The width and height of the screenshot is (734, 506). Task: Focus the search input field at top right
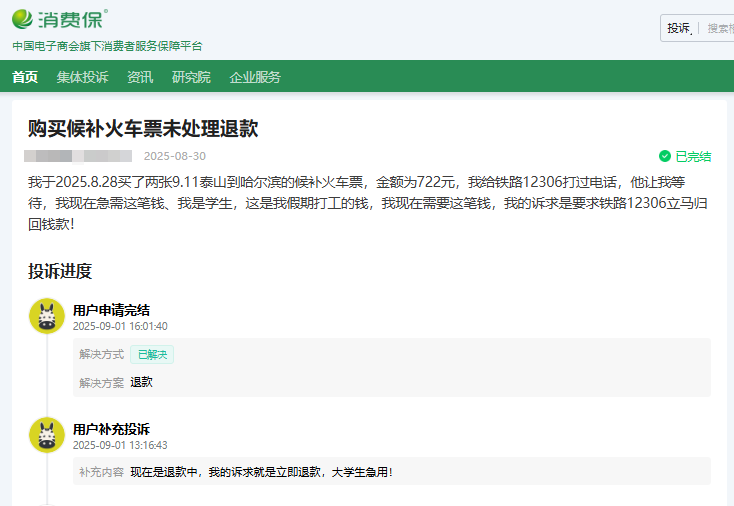[x=719, y=28]
